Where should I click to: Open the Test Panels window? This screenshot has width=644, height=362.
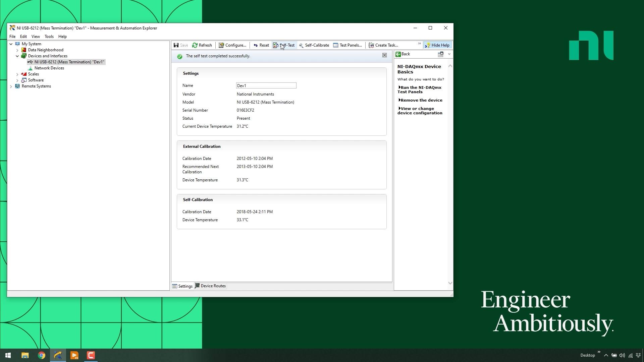pyautogui.click(x=347, y=45)
